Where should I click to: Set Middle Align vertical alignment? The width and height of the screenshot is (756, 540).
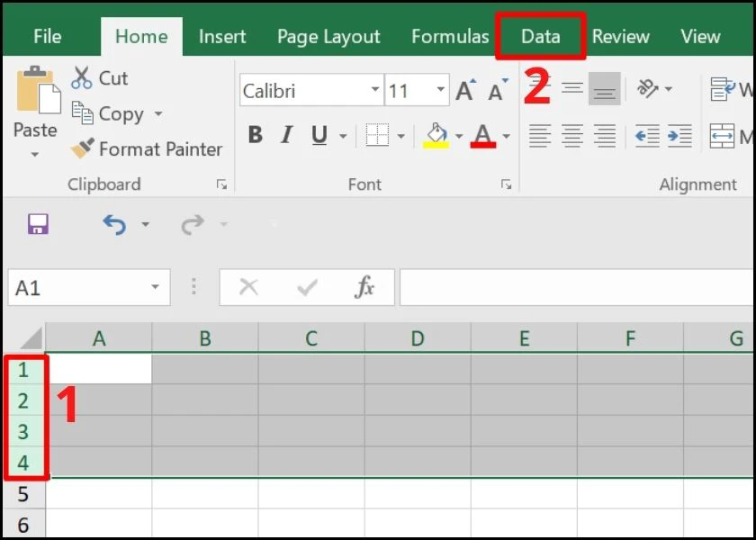point(572,89)
